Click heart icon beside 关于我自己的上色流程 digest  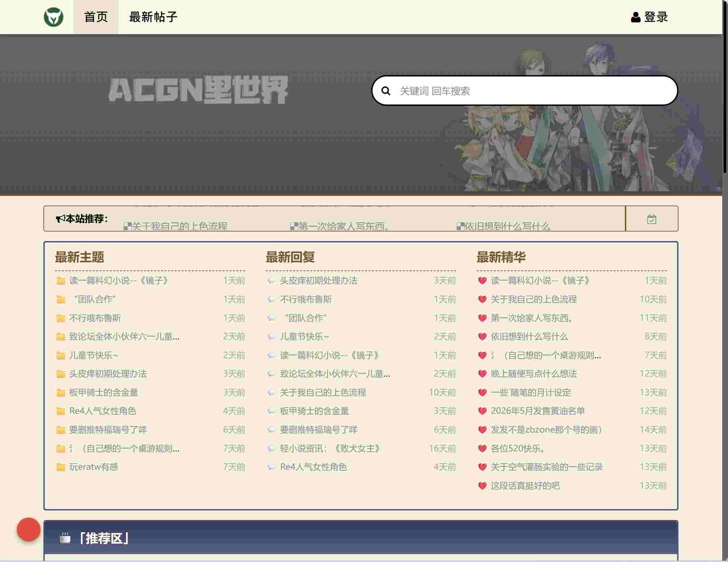point(482,299)
